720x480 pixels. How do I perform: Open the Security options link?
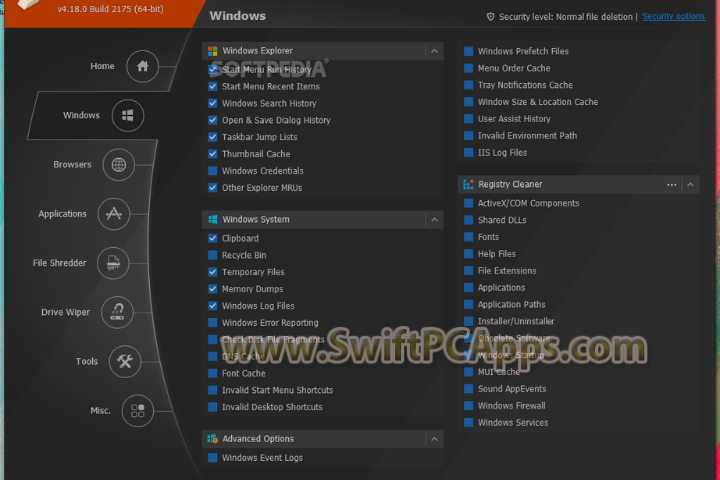pos(673,17)
